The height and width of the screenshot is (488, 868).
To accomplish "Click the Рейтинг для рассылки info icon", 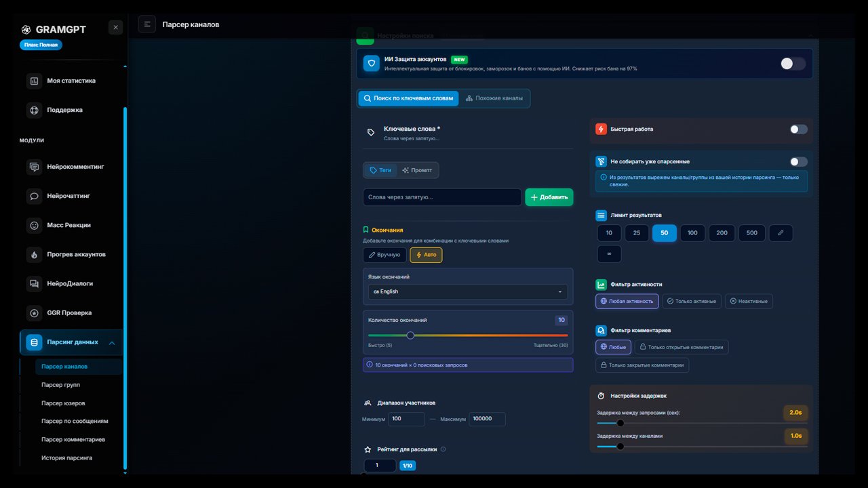I will [443, 449].
